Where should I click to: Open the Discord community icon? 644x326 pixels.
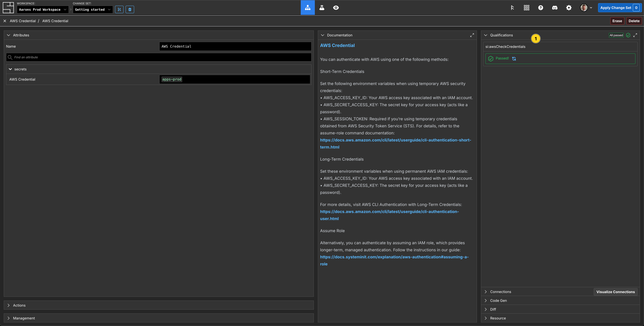click(555, 7)
